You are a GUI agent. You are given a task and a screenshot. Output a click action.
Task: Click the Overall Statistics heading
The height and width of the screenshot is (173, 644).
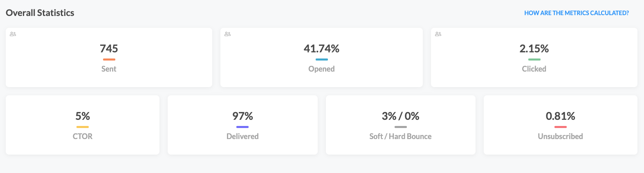tap(40, 13)
